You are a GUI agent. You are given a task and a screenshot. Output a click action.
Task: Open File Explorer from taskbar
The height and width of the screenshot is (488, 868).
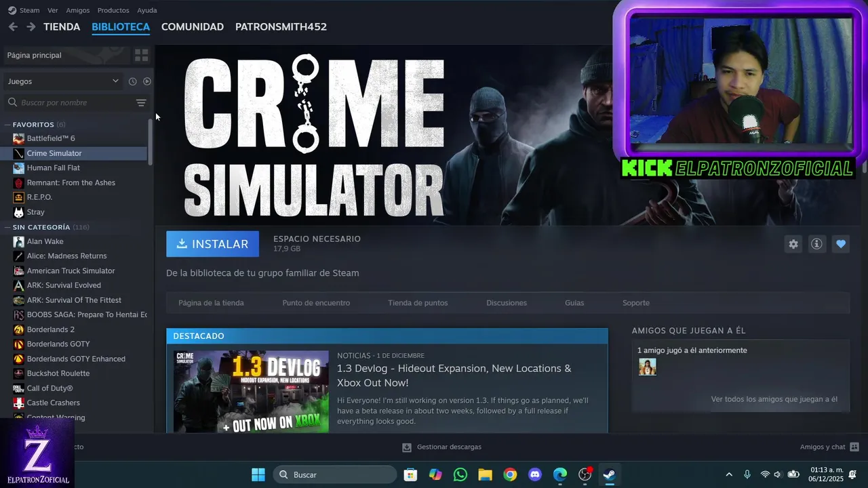tap(485, 474)
